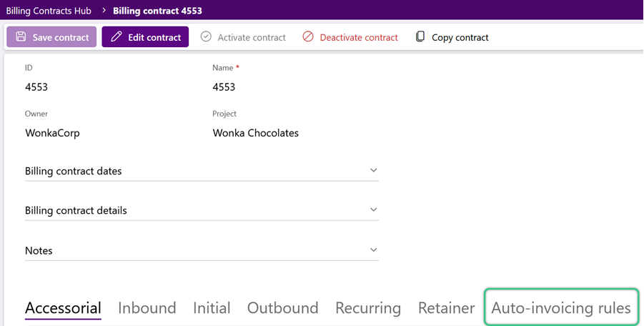The width and height of the screenshot is (644, 326).
Task: Expand the Notes section chevron
Action: (373, 250)
